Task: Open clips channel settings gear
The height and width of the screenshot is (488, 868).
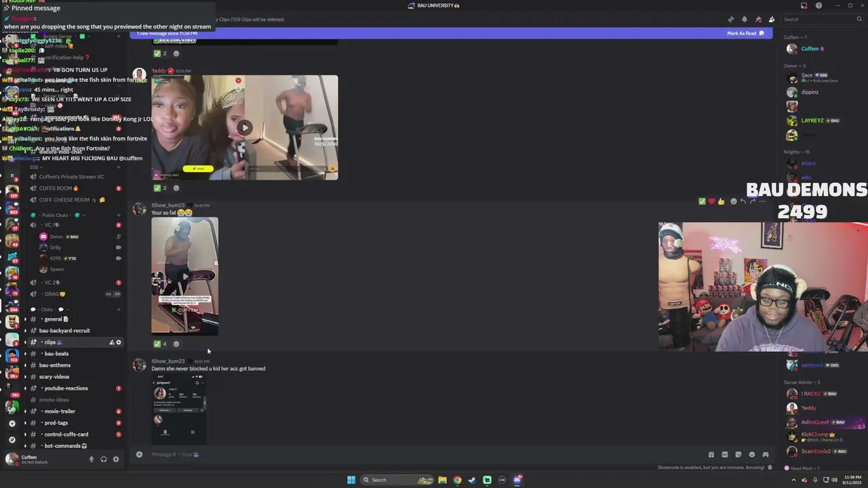Action: click(x=119, y=342)
